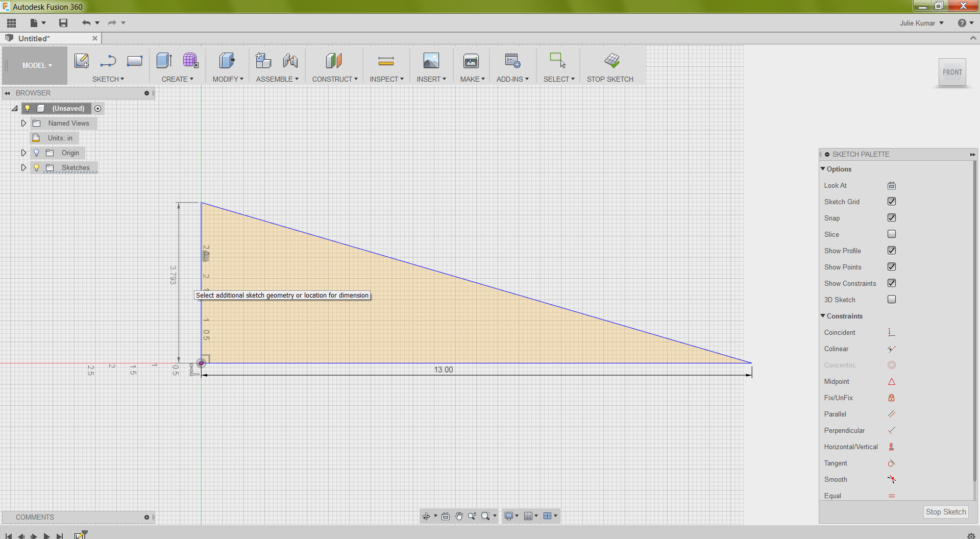Open the MODIFY menu

point(228,79)
